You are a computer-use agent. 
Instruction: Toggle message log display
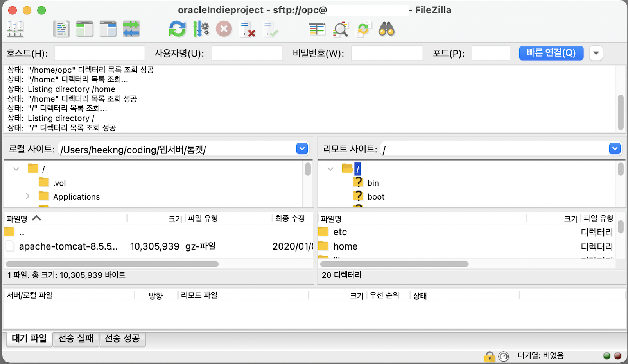coord(61,29)
